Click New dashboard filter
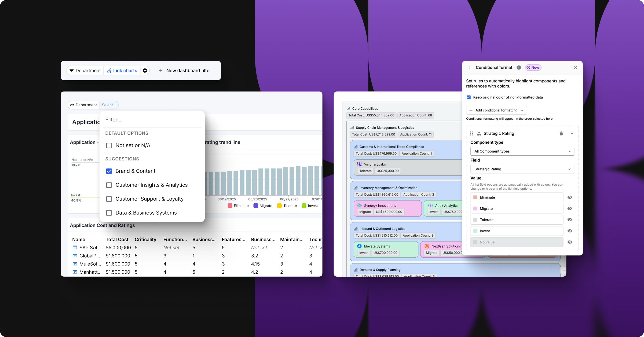The width and height of the screenshot is (644, 337). (x=185, y=71)
